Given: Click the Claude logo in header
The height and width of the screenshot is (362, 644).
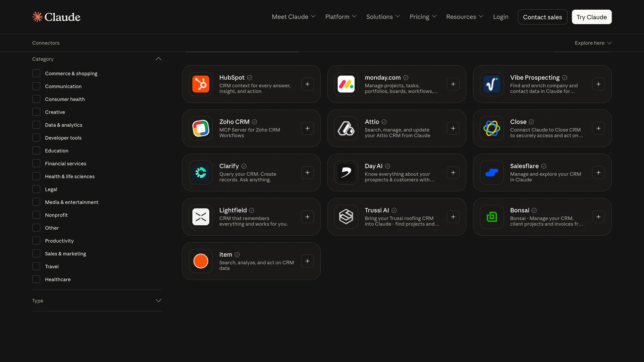Looking at the screenshot, I should (x=56, y=17).
